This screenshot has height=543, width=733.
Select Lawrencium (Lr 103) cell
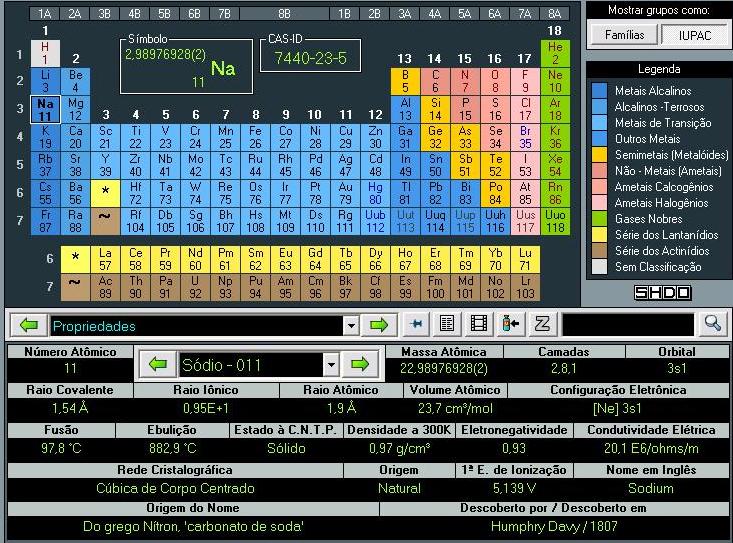[525, 287]
